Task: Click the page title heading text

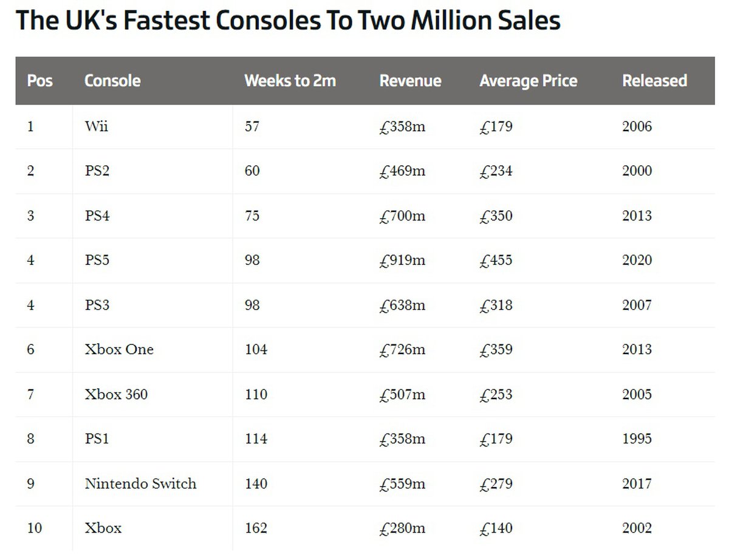Action: coord(287,21)
